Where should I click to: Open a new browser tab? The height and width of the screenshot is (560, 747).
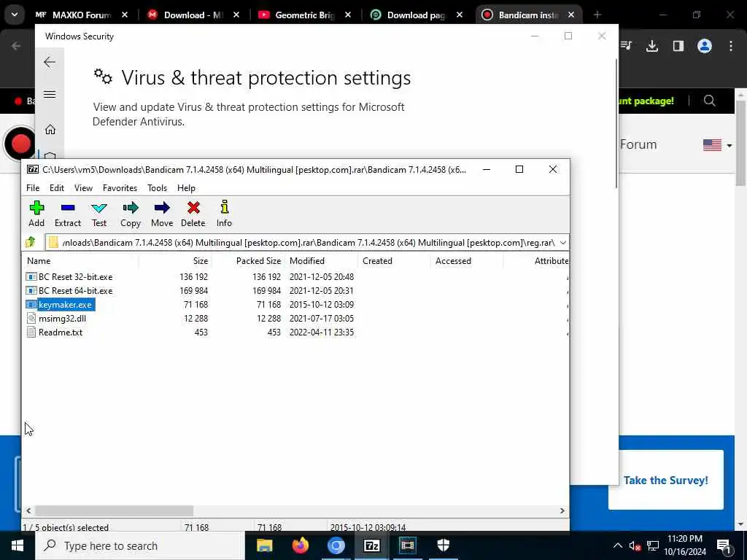(597, 15)
